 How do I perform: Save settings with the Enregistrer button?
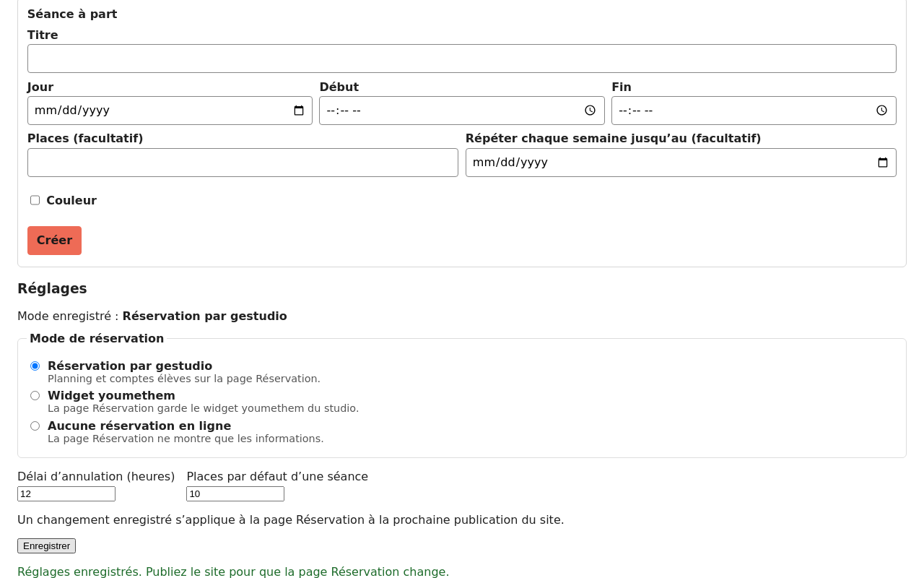coord(46,546)
